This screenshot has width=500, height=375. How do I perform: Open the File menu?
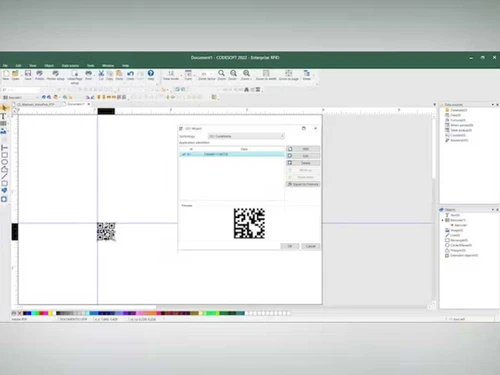(5, 65)
